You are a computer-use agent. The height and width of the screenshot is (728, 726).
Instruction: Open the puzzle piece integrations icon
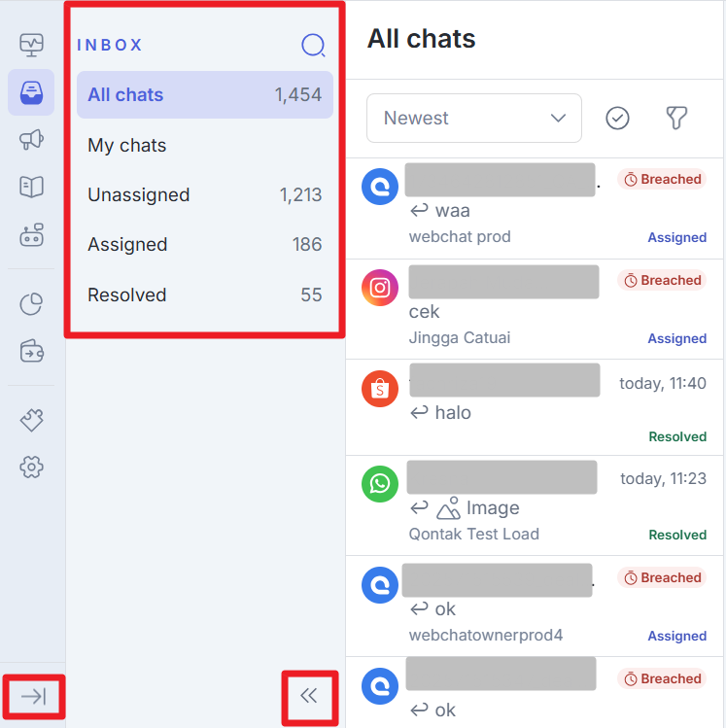[x=31, y=420]
